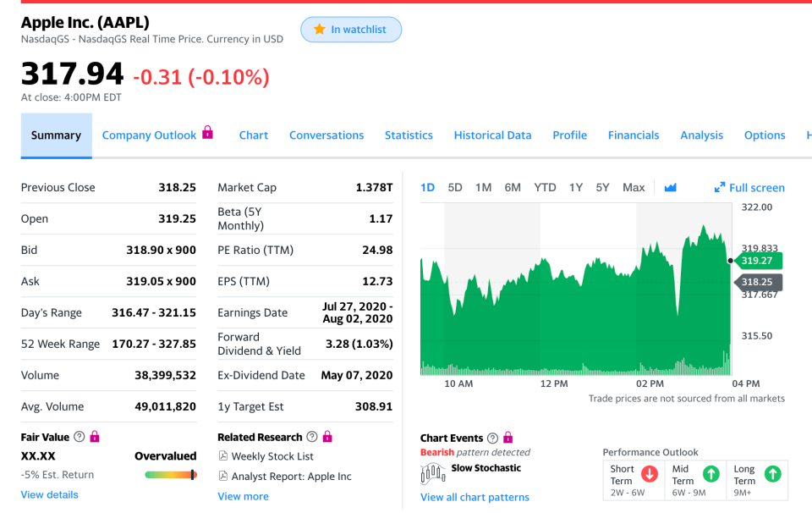Screen dimensions: 812x513
Task: Select the 5D chart range
Action: (455, 188)
